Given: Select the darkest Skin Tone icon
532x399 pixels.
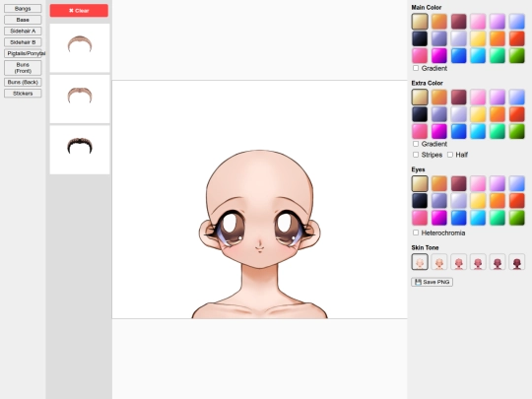Looking at the screenshot, I should coord(517,262).
